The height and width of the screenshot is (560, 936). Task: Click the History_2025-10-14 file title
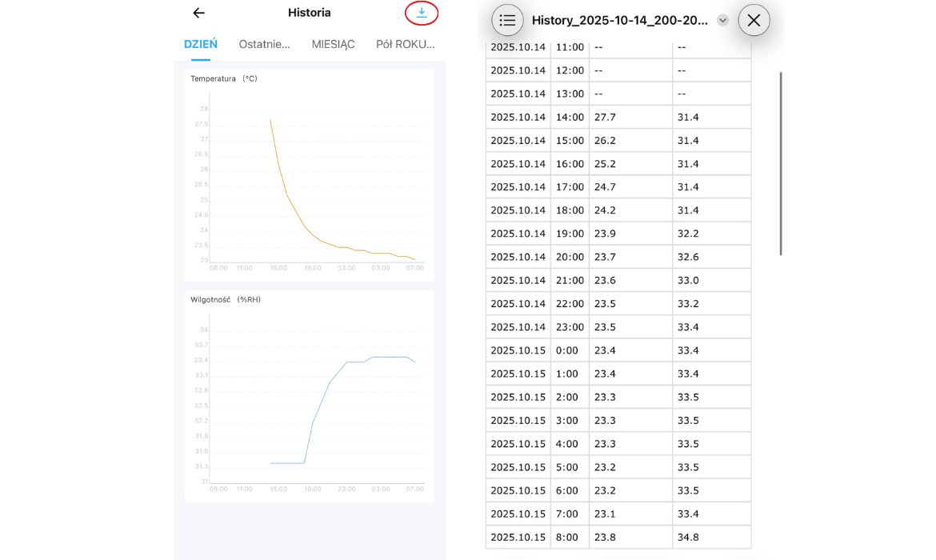click(619, 21)
